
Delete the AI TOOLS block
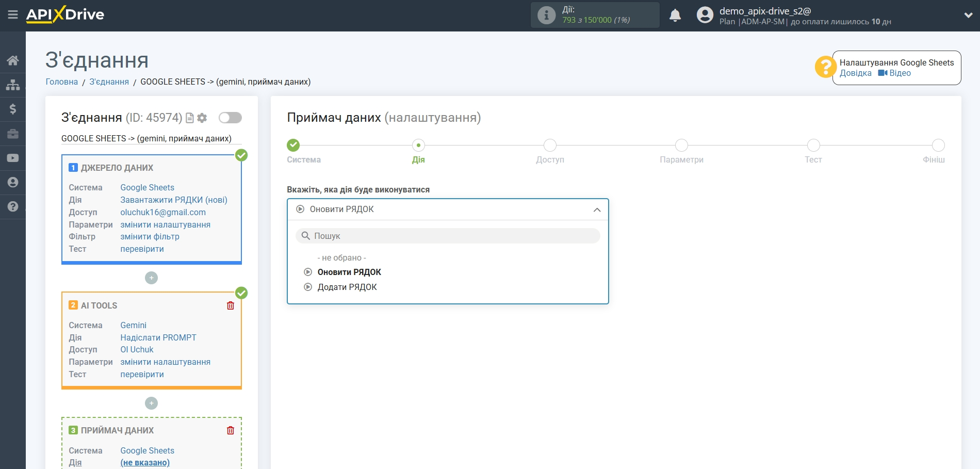coord(231,305)
